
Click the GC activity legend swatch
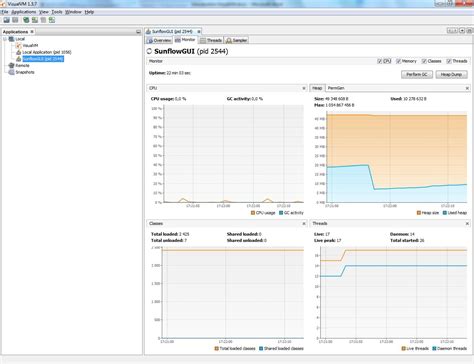coord(281,213)
